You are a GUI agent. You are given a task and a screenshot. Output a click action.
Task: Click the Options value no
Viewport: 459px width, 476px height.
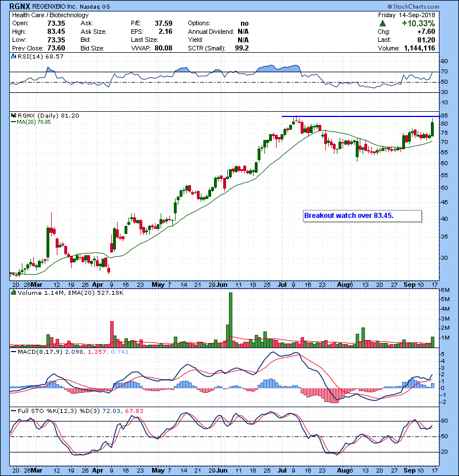pos(244,24)
